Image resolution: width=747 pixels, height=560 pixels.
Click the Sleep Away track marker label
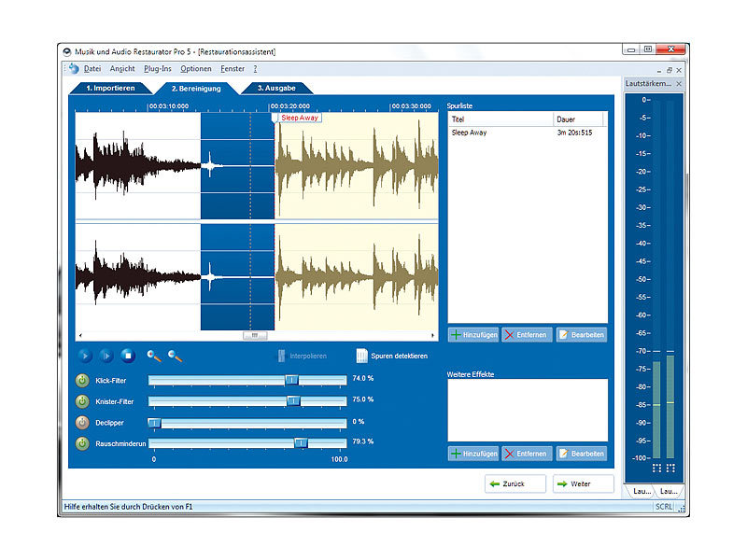300,118
